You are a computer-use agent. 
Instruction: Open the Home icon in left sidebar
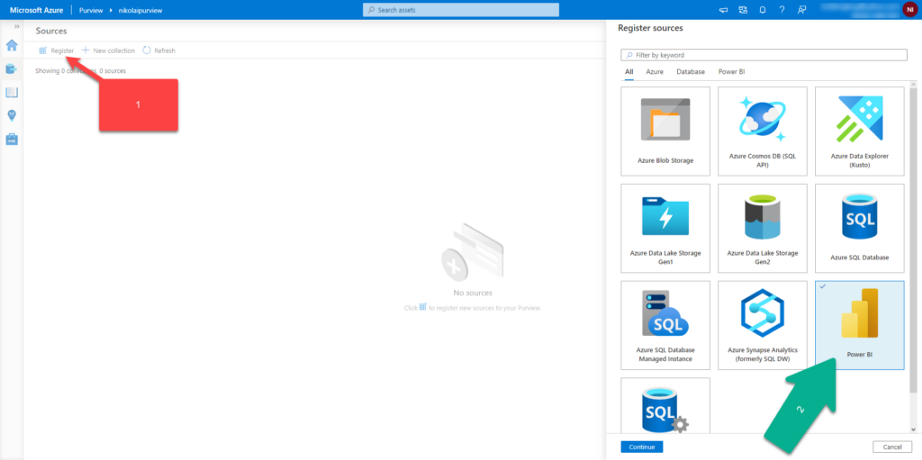(11, 45)
